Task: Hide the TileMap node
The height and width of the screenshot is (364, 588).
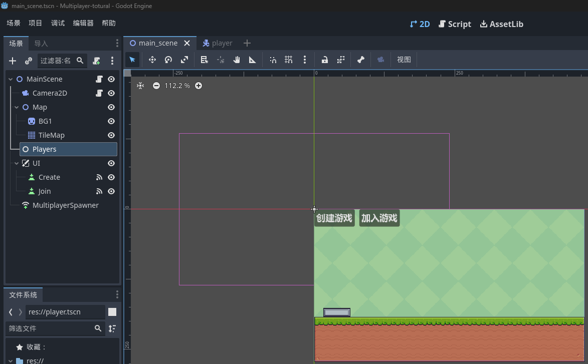Action: pyautogui.click(x=111, y=135)
